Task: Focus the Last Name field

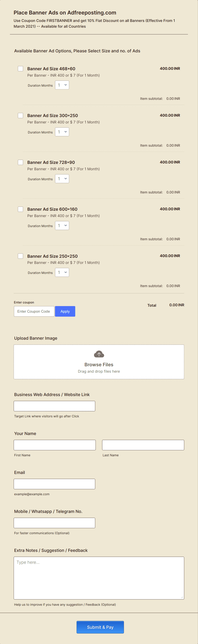Action: coord(143,445)
